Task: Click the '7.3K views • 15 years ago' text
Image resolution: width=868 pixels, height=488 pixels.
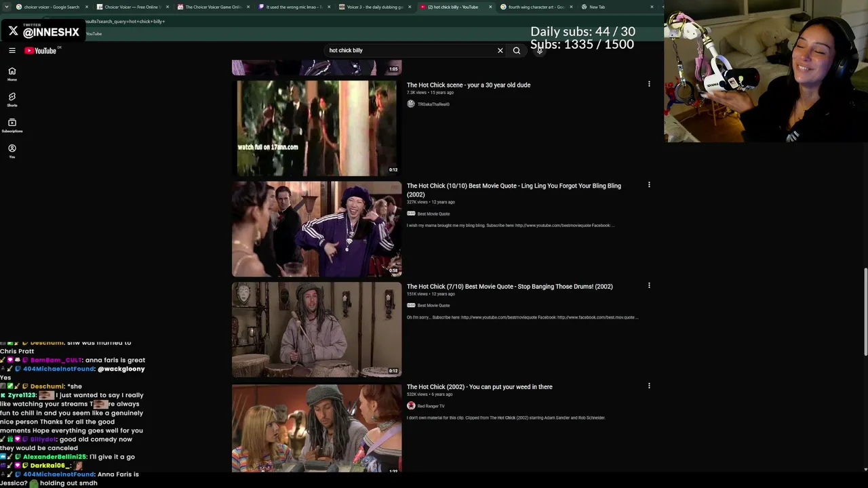Action: click(x=431, y=93)
